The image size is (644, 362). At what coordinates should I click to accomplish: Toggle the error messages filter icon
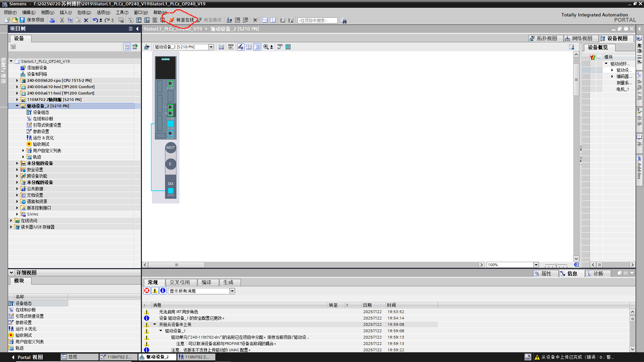coord(147,291)
